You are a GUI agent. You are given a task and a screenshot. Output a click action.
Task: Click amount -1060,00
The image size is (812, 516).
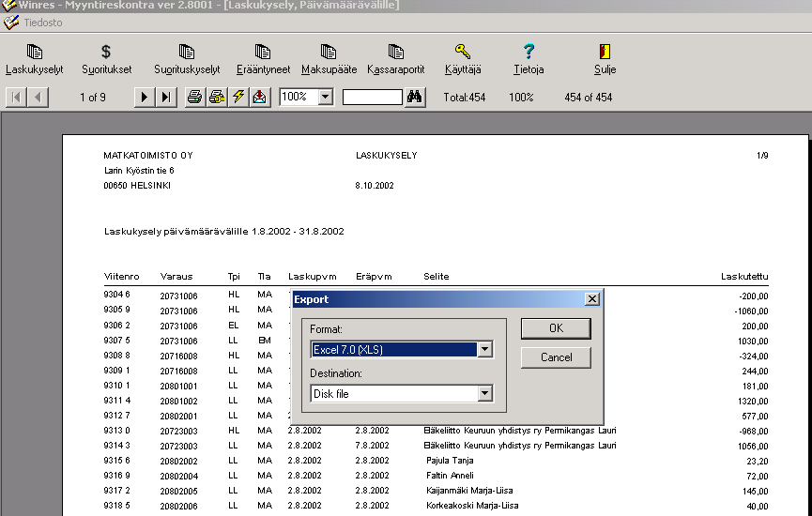751,311
